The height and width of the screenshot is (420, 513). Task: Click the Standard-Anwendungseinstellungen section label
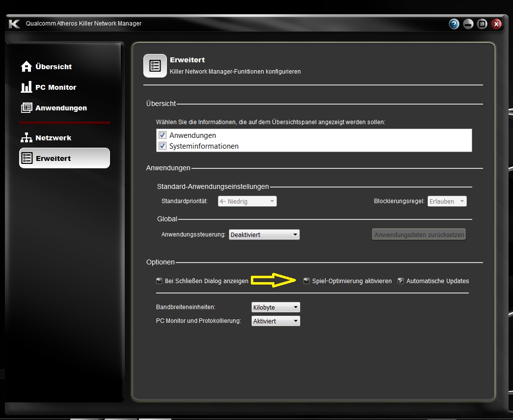tap(213, 186)
